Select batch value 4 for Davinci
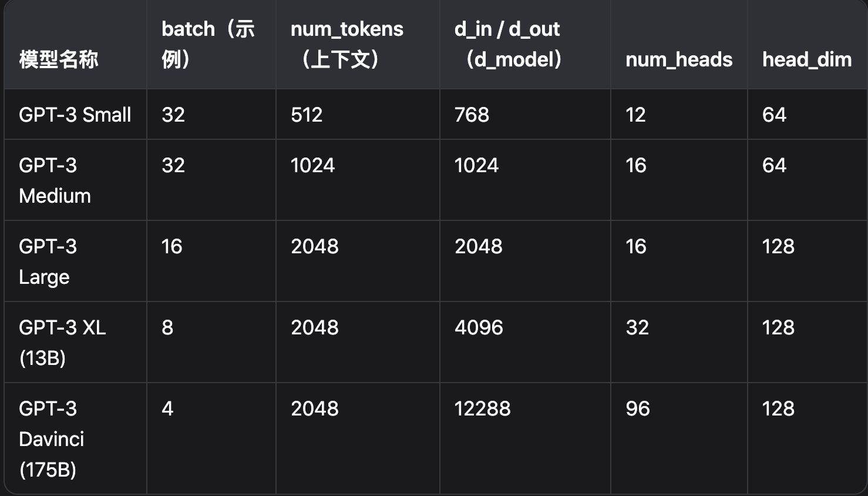The image size is (868, 496). click(167, 408)
